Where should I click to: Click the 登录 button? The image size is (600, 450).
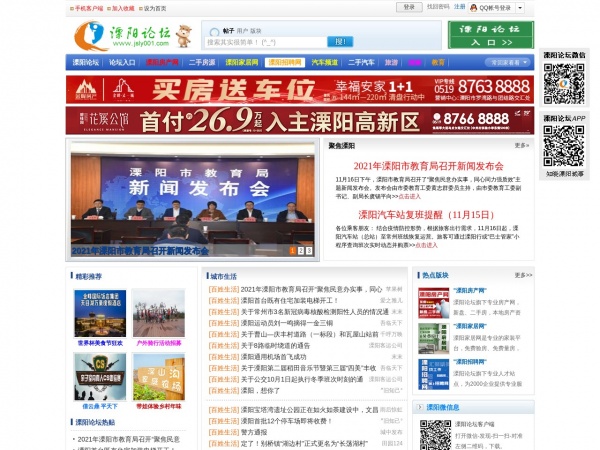point(409,7)
